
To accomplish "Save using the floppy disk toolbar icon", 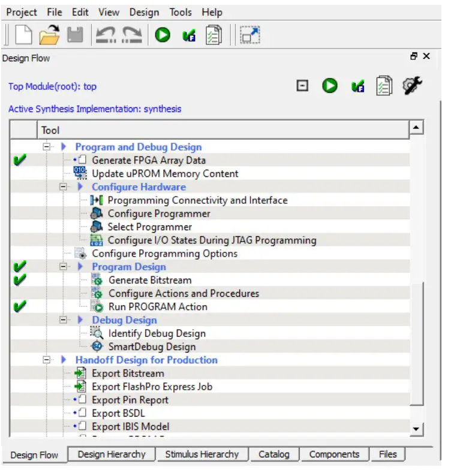I will point(75,35).
